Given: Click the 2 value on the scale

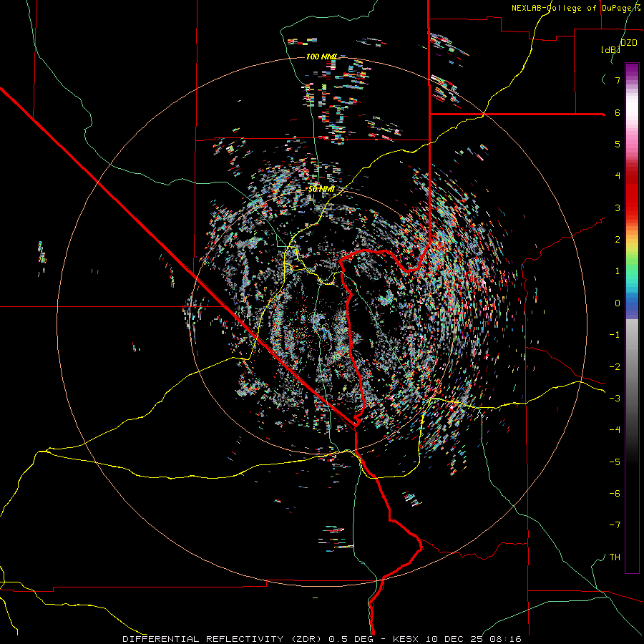Looking at the screenshot, I should click(x=618, y=240).
